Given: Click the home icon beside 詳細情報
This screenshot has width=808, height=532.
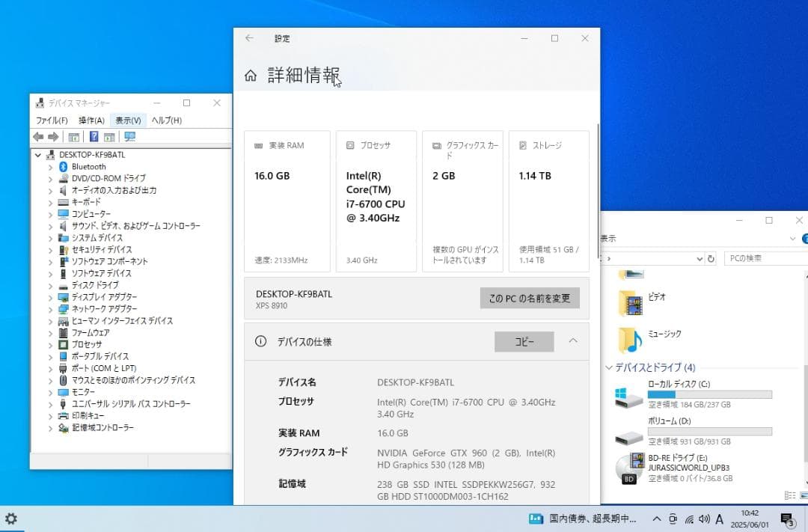Looking at the screenshot, I should pos(251,75).
